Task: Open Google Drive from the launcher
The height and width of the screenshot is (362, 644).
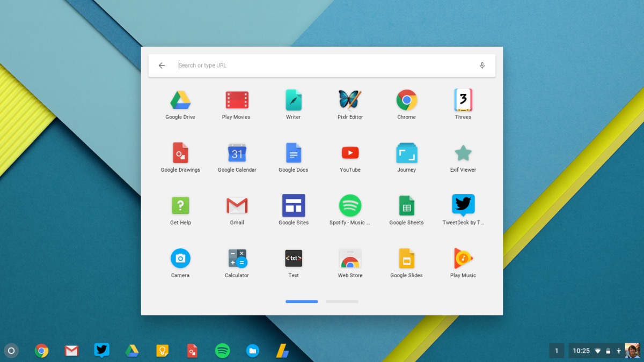Action: coord(180,99)
